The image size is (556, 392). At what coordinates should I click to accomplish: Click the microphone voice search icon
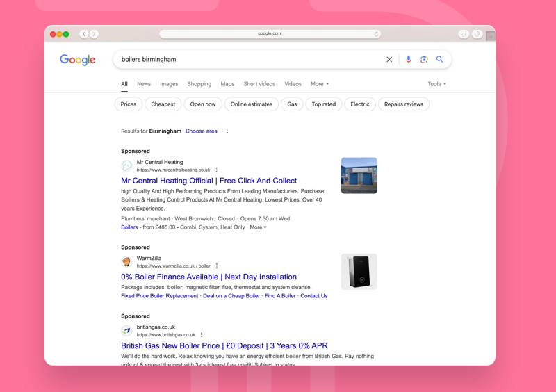[409, 60]
